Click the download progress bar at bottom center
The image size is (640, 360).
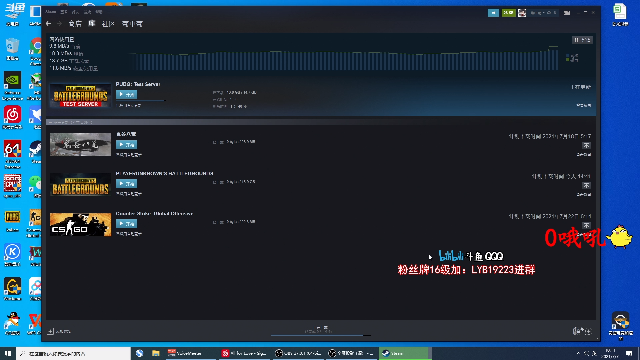pyautogui.click(x=321, y=335)
